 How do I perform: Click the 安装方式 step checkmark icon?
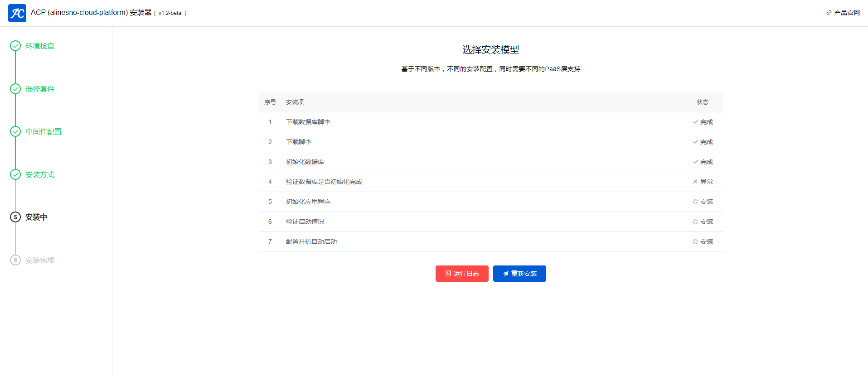point(15,174)
